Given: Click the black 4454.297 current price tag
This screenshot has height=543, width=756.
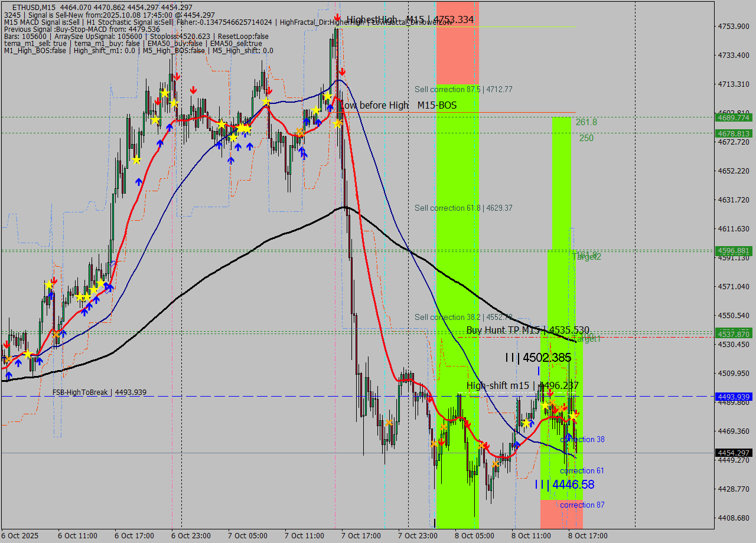Looking at the screenshot, I should (x=733, y=453).
